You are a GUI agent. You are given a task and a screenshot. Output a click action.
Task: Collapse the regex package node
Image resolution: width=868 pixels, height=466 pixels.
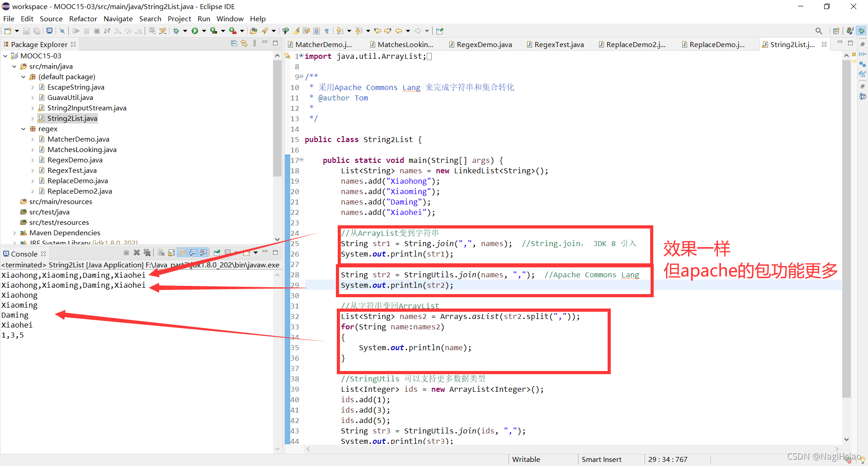point(24,129)
